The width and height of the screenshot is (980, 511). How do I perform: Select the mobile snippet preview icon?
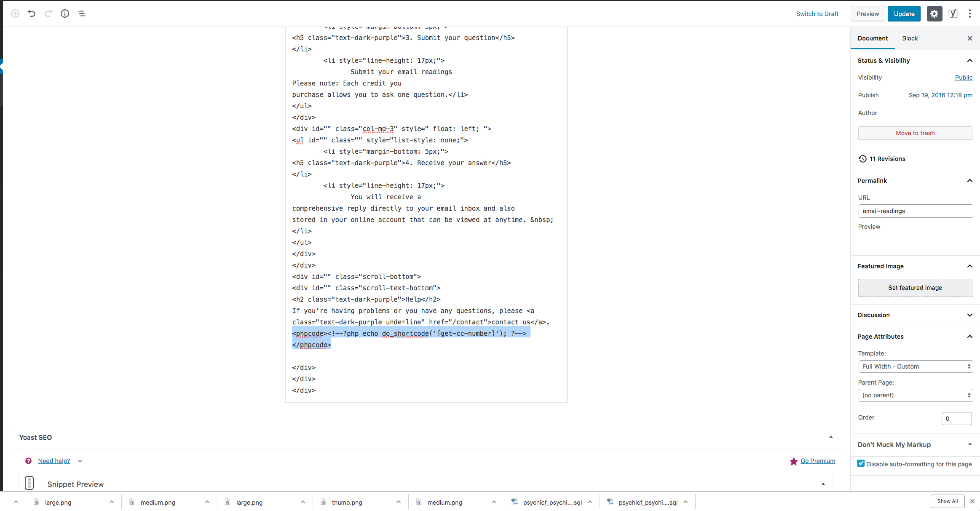[29, 483]
